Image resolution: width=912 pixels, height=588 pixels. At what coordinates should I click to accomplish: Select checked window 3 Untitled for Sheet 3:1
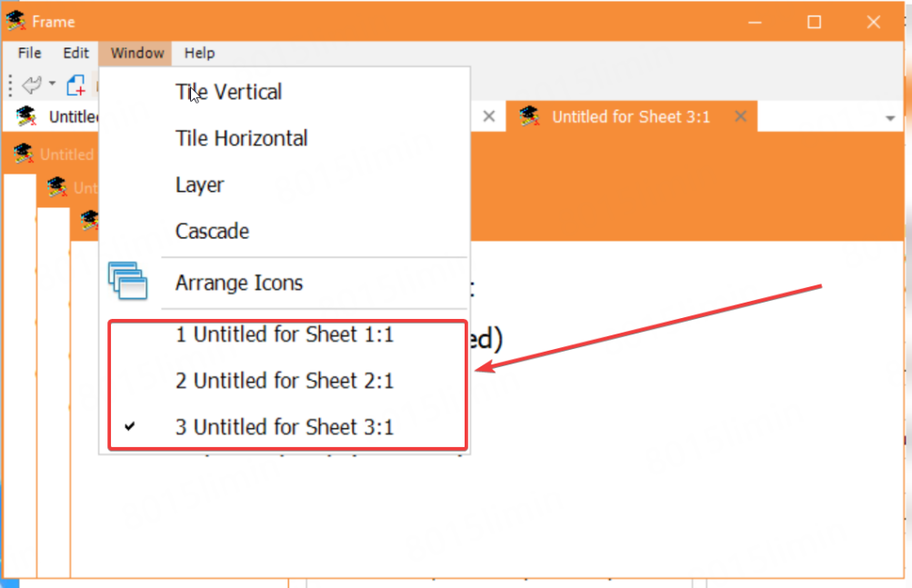(285, 426)
